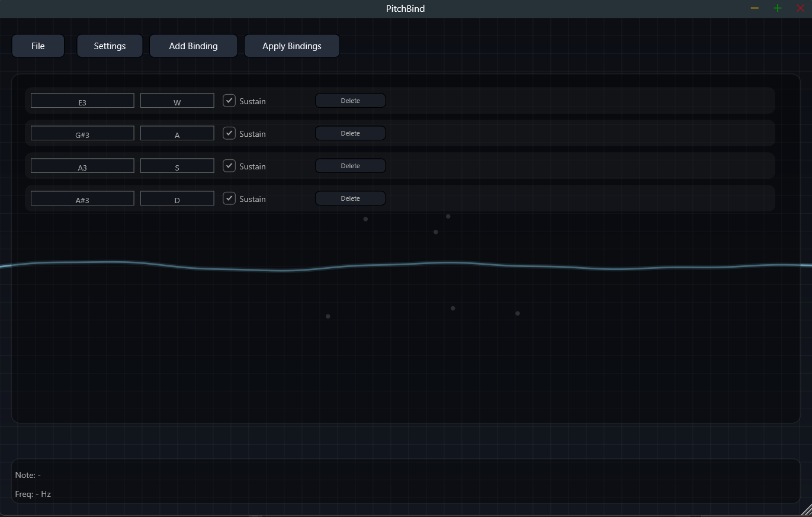
Task: Select the E3 note input field
Action: pyautogui.click(x=82, y=100)
